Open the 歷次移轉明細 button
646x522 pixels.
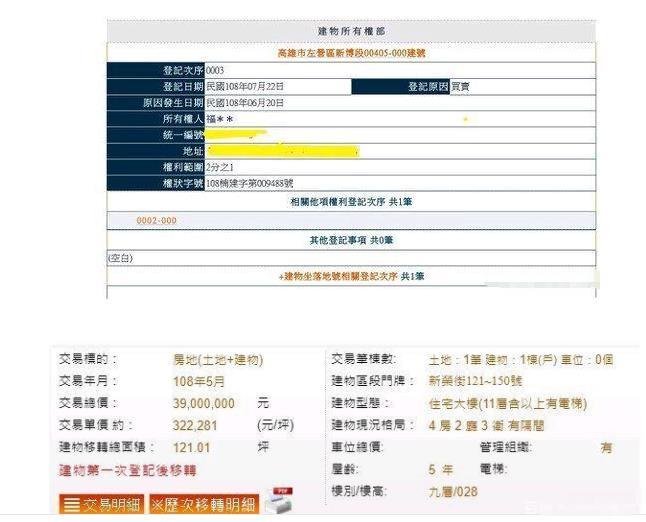click(204, 505)
